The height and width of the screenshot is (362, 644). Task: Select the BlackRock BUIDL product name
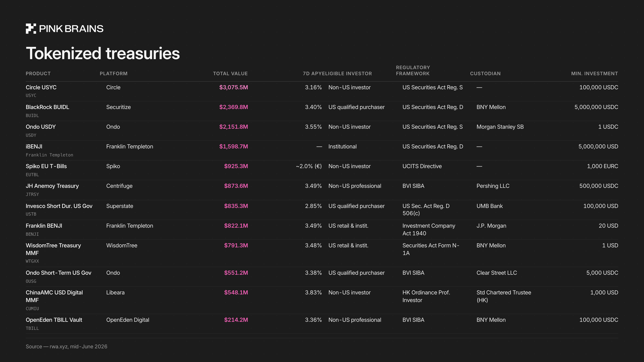47,107
